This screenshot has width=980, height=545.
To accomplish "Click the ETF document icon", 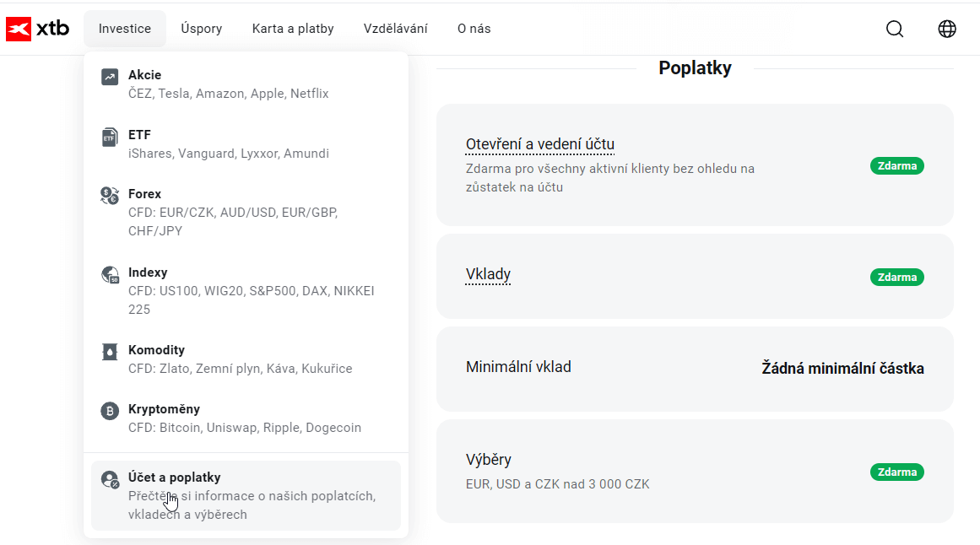I will coord(110,137).
